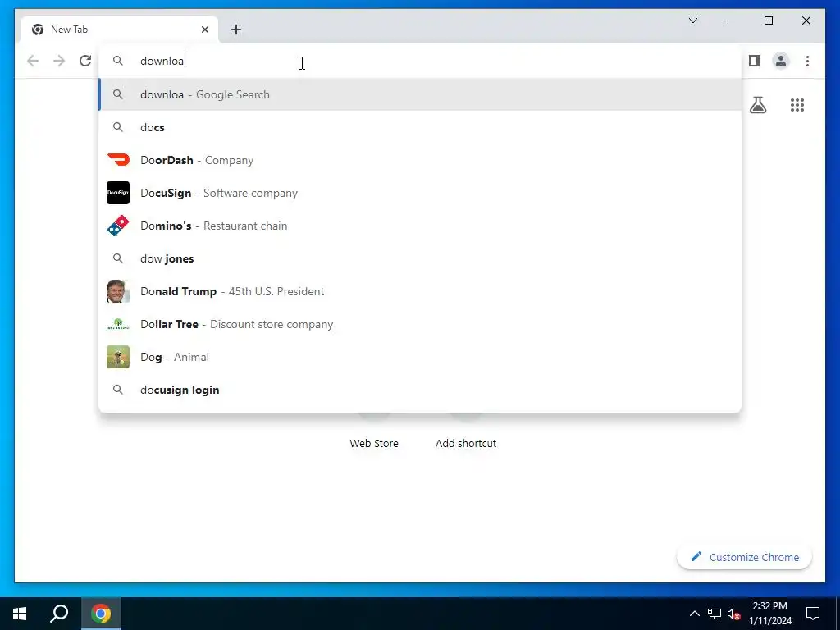840x630 pixels.
Task: Show hidden system tray icons
Action: click(694, 614)
